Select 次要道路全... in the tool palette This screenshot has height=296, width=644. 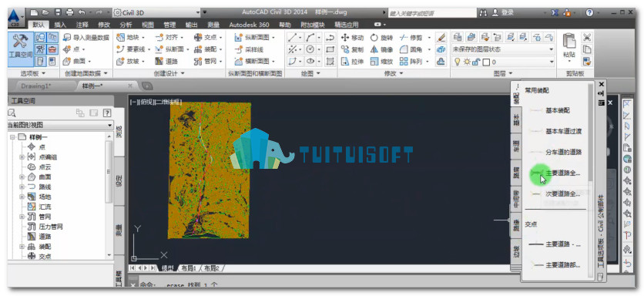click(555, 193)
